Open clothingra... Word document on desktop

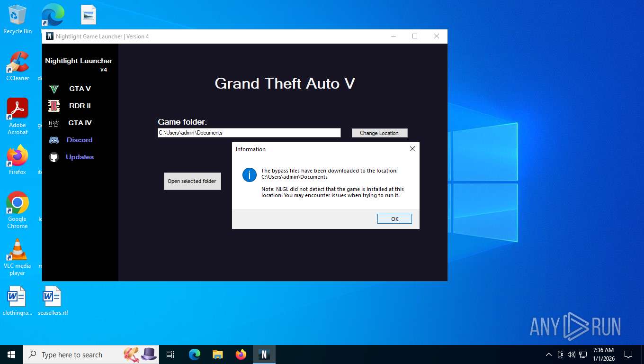[18, 300]
